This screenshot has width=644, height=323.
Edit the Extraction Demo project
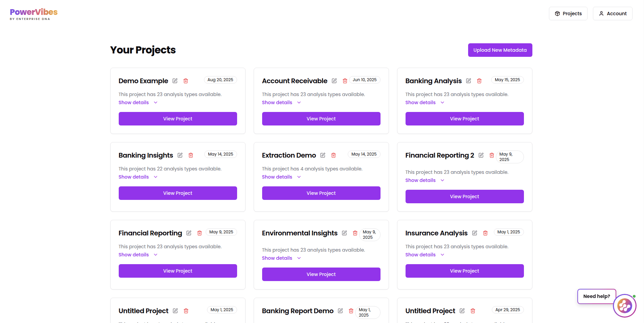pos(323,155)
